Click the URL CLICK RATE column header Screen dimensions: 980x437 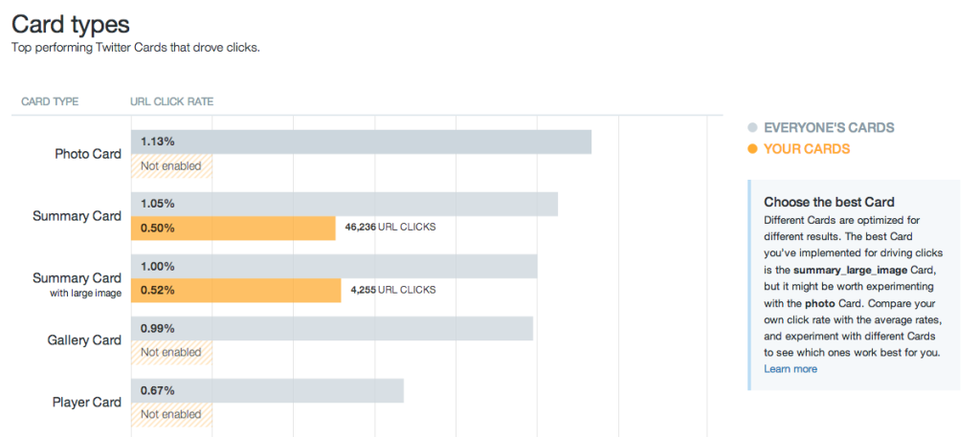pos(172,101)
